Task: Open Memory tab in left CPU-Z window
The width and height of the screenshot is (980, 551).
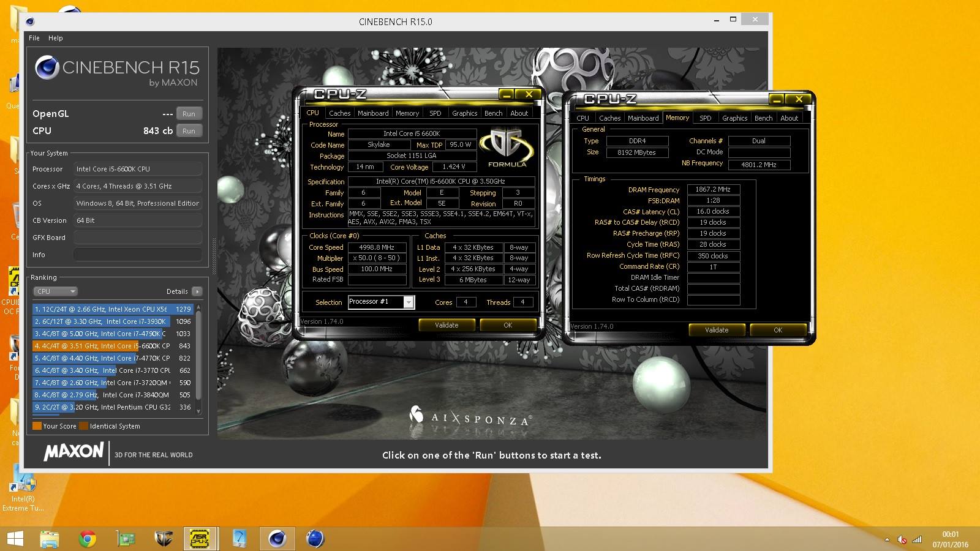Action: (x=407, y=113)
